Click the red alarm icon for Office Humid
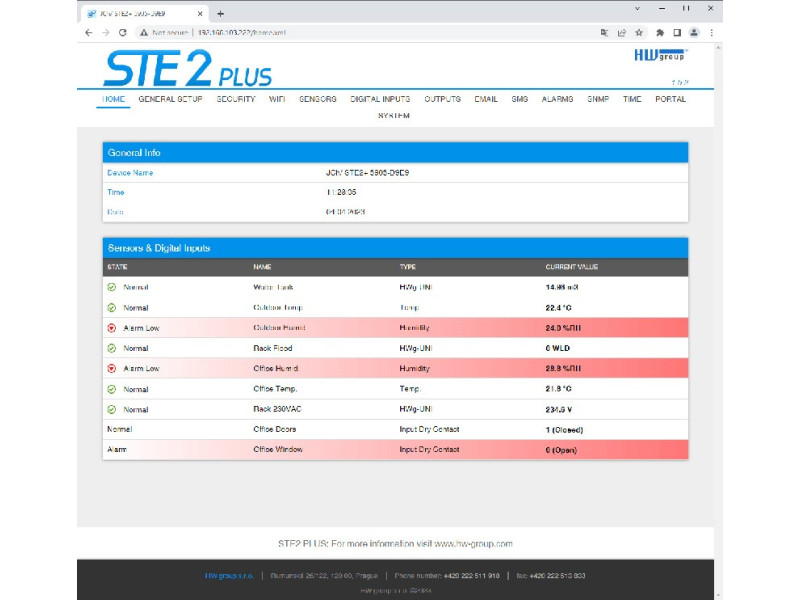Viewport: 800px width, 600px height. (112, 368)
